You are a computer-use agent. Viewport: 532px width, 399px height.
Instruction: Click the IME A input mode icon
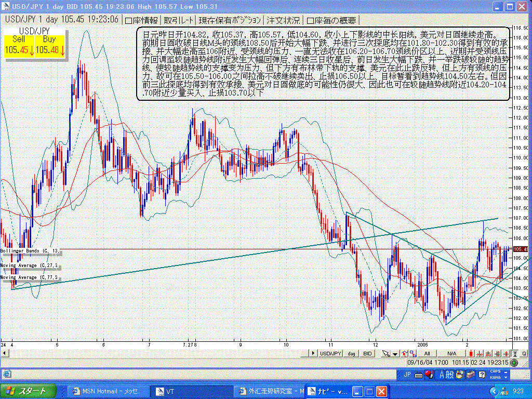[442, 375]
